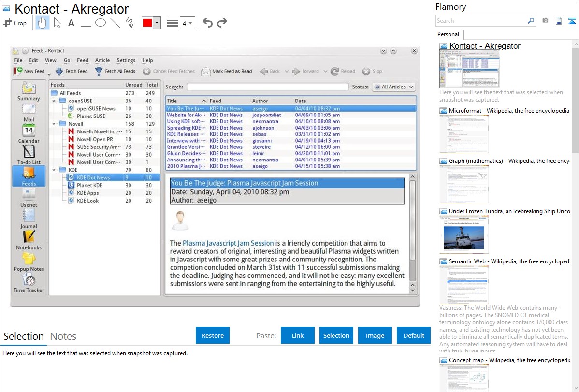Open the line width 4 dropdown
Viewport: 579px width, 392px height.
187,23
